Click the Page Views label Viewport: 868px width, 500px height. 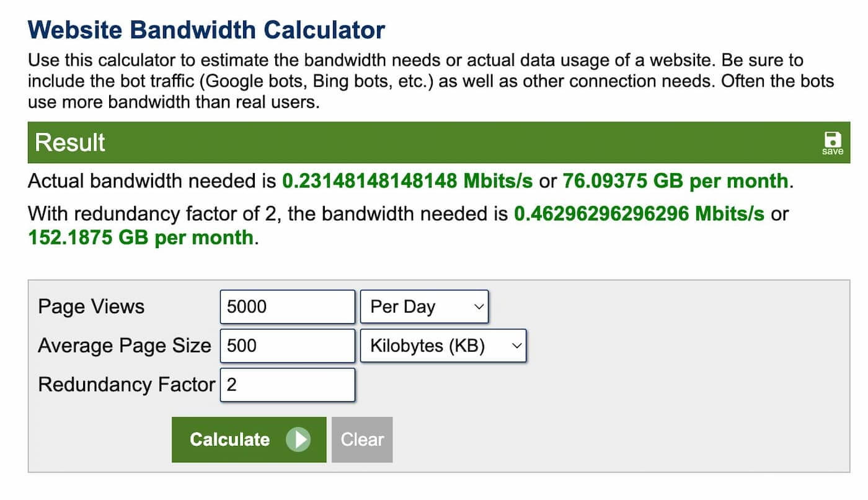coord(91,306)
